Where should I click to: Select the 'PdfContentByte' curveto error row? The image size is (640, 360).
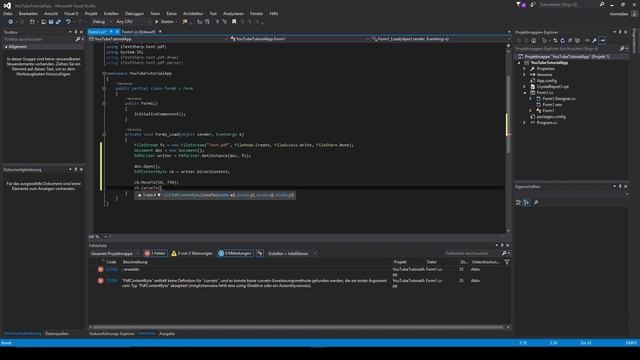(299, 284)
